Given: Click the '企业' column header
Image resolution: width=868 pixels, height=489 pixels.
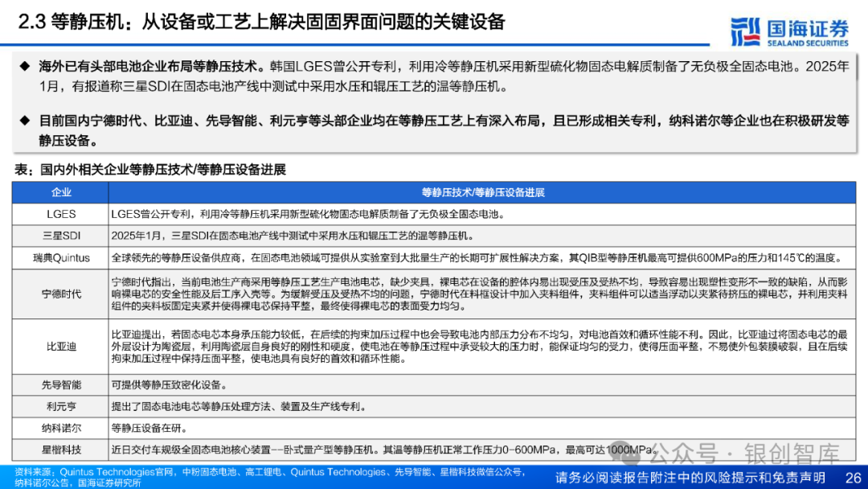Looking at the screenshot, I should (61, 193).
